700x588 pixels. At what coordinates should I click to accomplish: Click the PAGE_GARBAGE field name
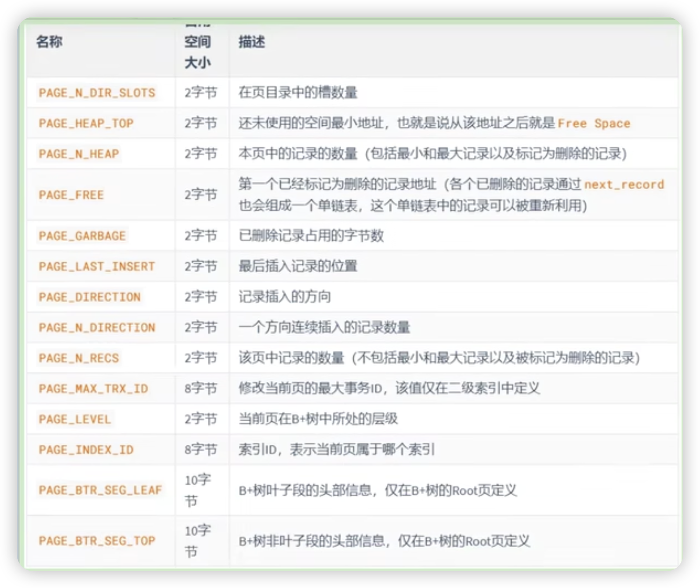(x=82, y=236)
